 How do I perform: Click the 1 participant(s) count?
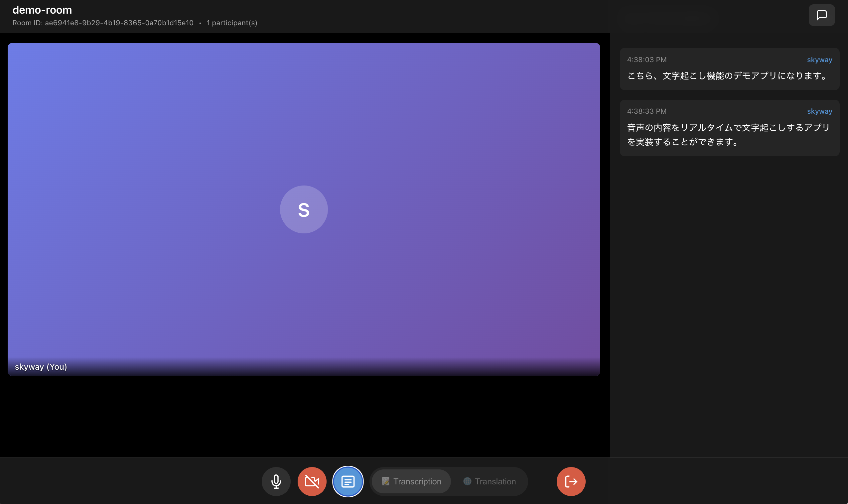(x=231, y=23)
